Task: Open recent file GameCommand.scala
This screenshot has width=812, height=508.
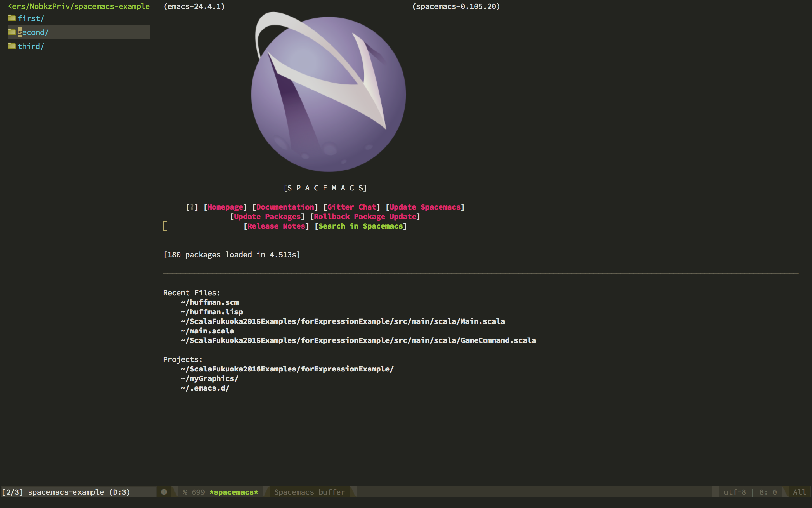Action: 358,340
